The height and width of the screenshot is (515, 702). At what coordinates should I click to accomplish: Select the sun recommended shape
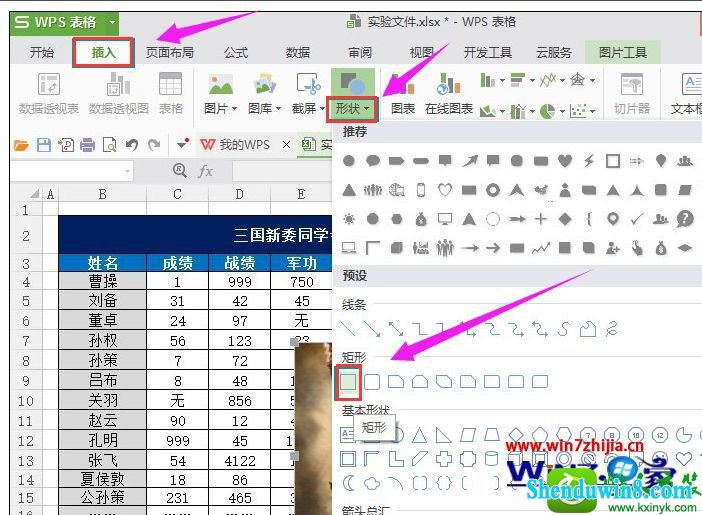348,219
